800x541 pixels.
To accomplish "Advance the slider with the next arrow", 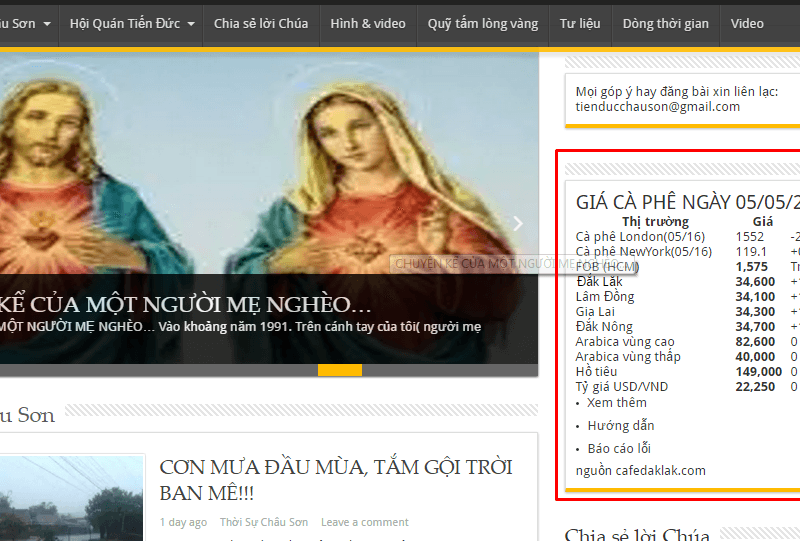I will pyautogui.click(x=518, y=224).
